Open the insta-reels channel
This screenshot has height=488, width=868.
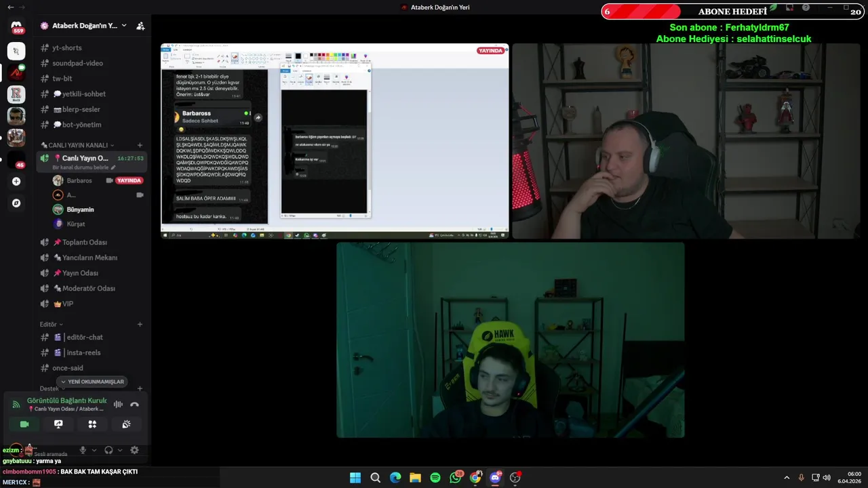tap(92, 352)
